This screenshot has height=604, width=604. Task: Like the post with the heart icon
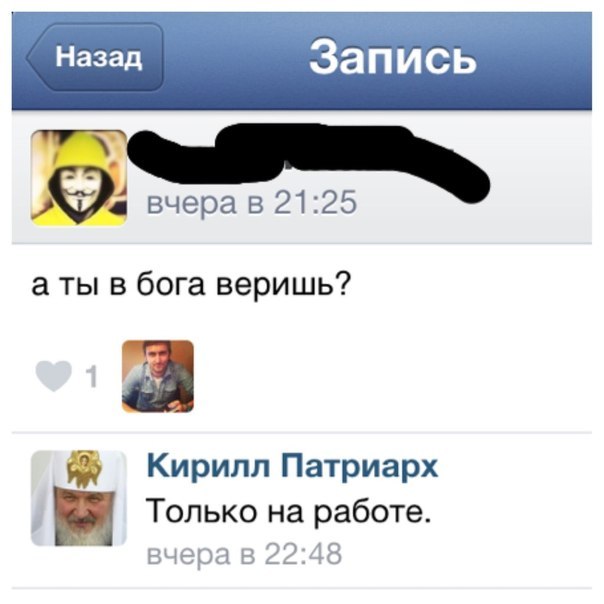[54, 376]
